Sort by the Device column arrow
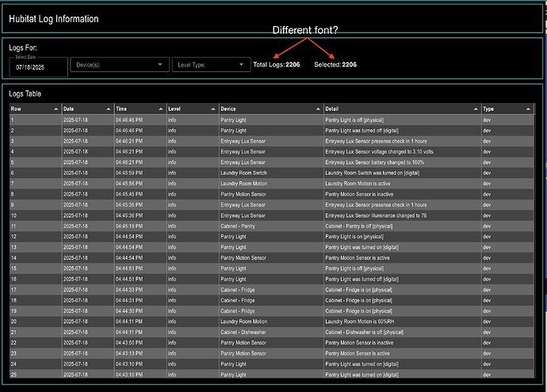Viewport: 547px width, 392px height. (318, 109)
